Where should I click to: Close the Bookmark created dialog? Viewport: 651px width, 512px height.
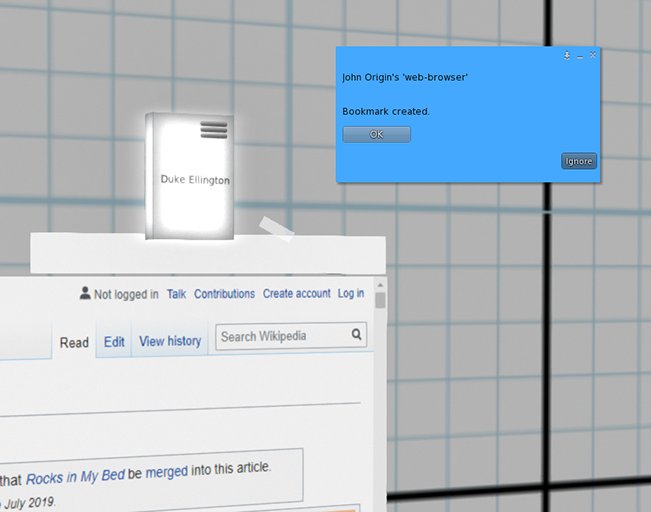pos(593,56)
